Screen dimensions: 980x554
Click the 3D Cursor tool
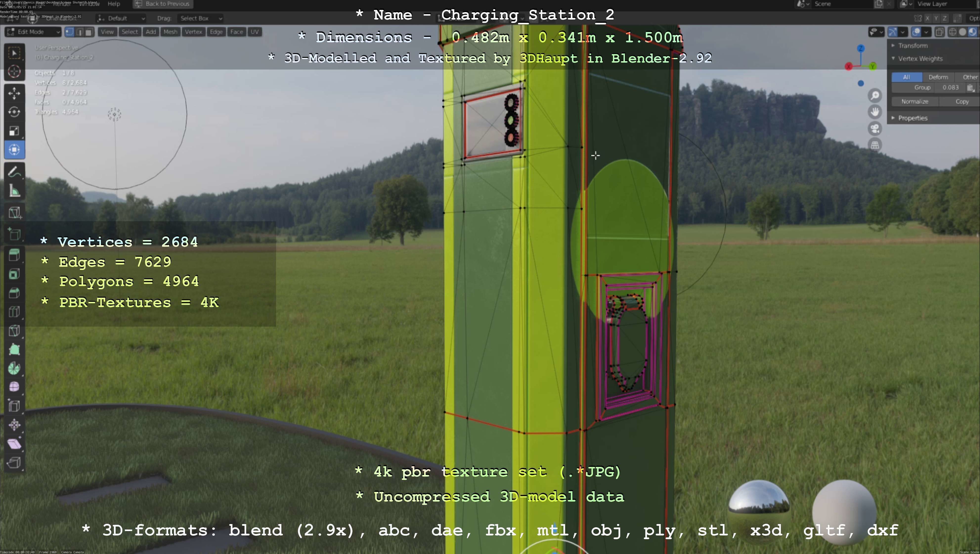[x=14, y=72]
